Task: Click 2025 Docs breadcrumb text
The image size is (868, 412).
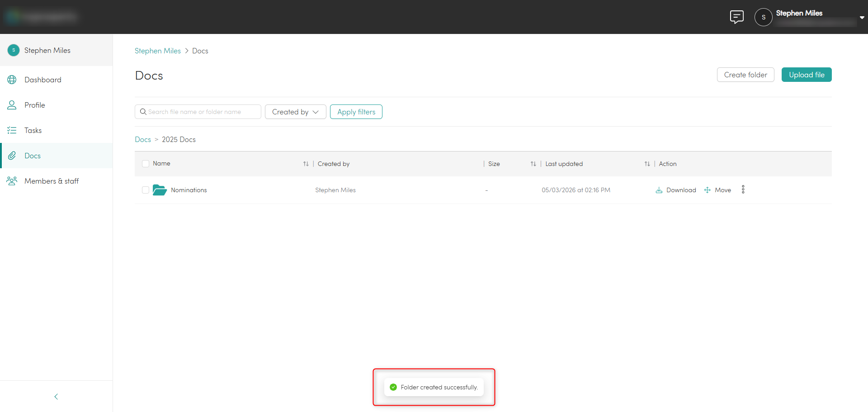Action: coord(179,139)
